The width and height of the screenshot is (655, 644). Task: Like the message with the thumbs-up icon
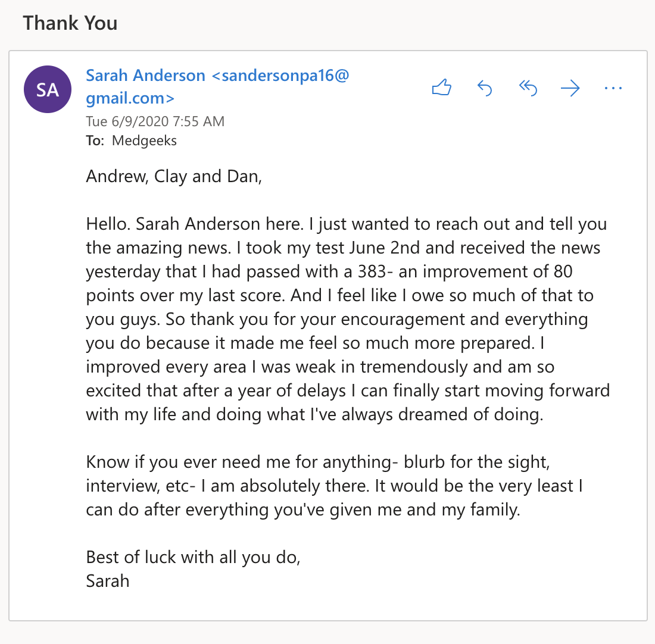pyautogui.click(x=442, y=87)
